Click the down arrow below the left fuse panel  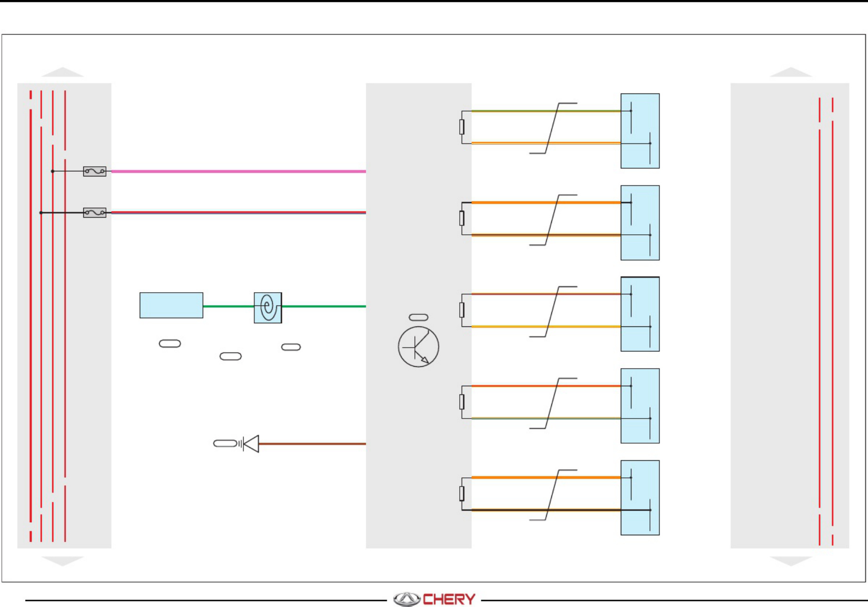click(x=62, y=561)
